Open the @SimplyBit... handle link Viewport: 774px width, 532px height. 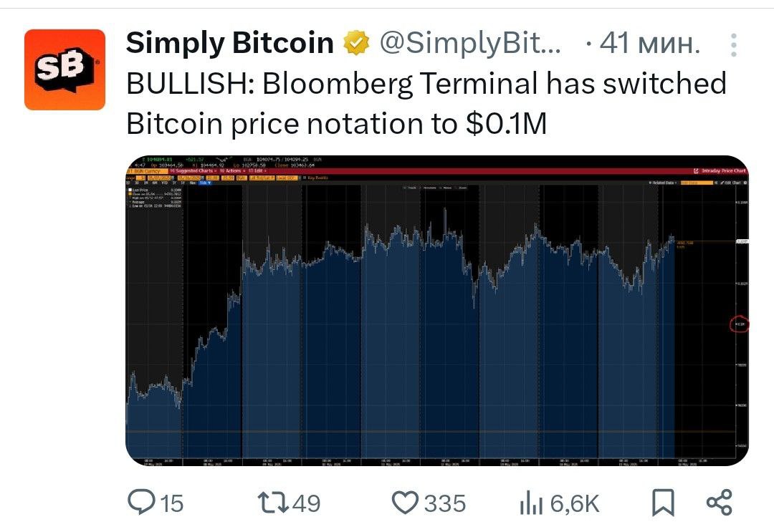click(x=470, y=44)
